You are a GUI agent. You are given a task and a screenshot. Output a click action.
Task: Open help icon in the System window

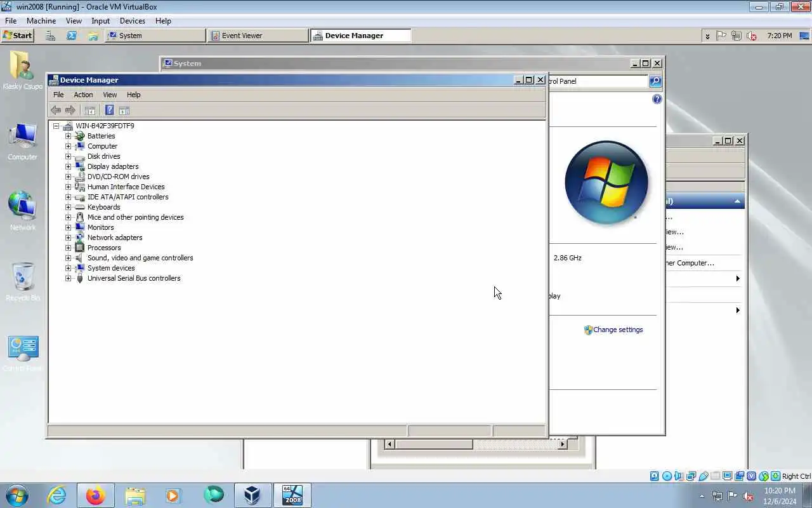coord(657,99)
